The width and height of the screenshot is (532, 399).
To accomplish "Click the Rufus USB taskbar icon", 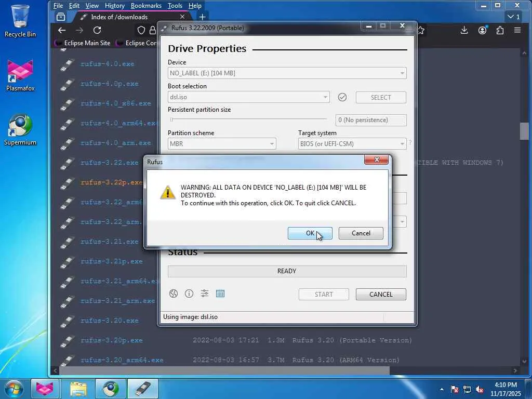I will (143, 389).
